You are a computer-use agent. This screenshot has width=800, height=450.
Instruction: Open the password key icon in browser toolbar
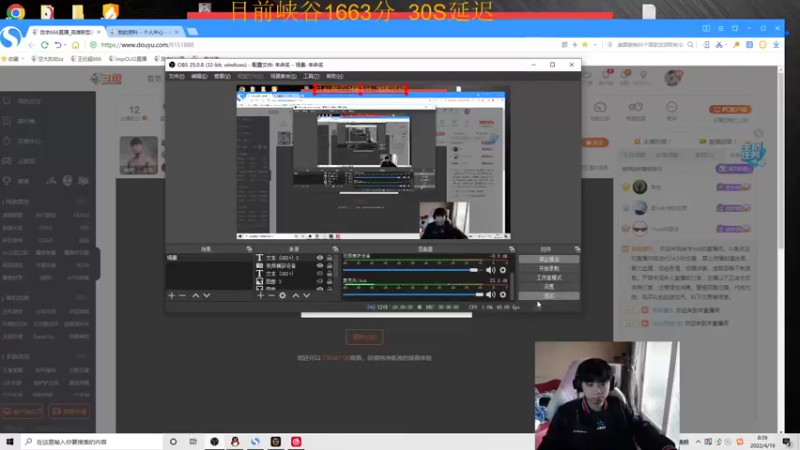click(x=736, y=45)
